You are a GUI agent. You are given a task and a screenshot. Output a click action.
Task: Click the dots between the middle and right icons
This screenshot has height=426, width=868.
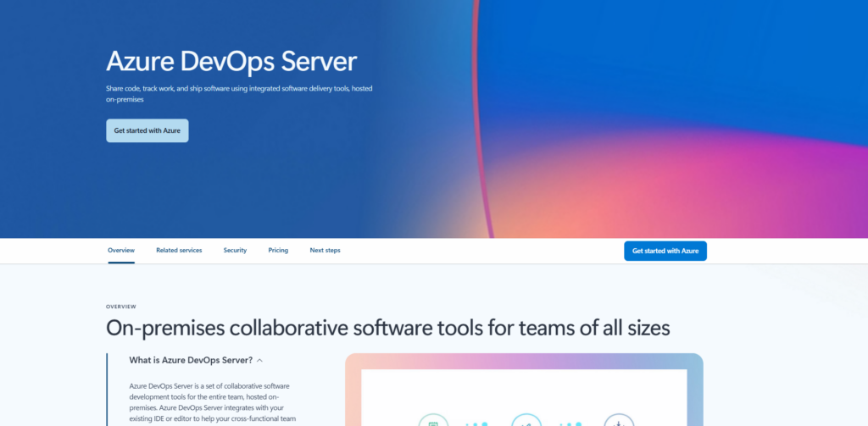pyautogui.click(x=572, y=423)
